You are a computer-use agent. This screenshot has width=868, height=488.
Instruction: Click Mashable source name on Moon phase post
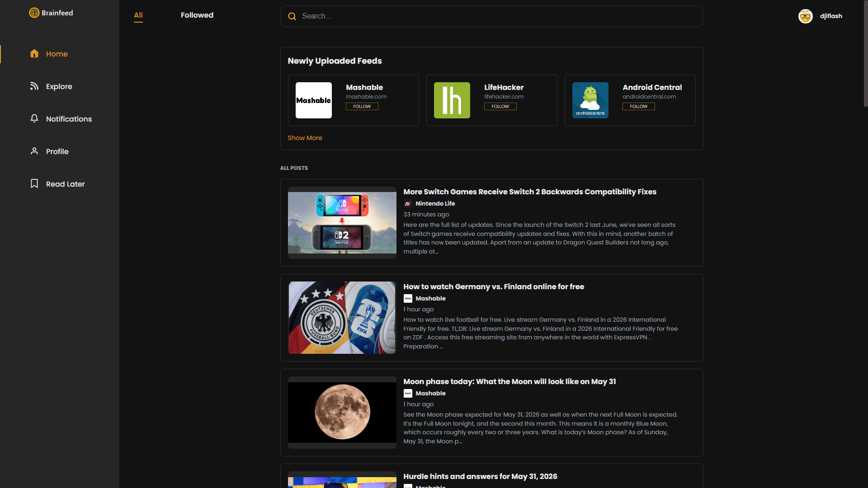pos(431,394)
